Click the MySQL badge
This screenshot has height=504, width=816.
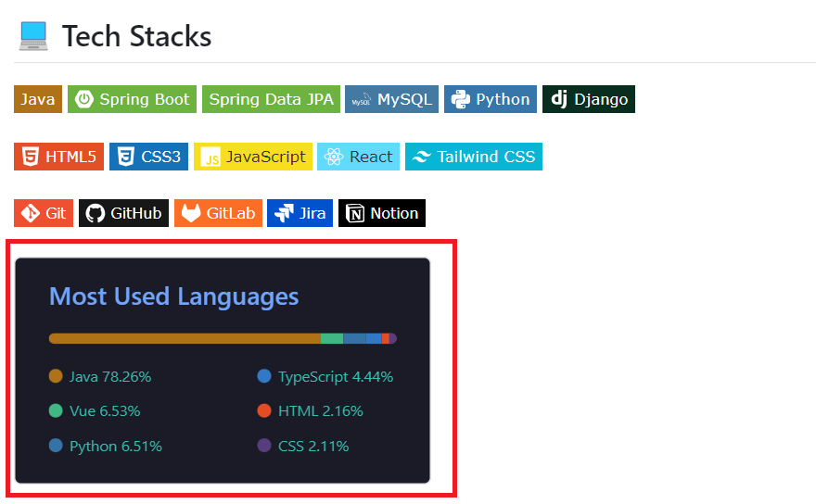pyautogui.click(x=392, y=99)
